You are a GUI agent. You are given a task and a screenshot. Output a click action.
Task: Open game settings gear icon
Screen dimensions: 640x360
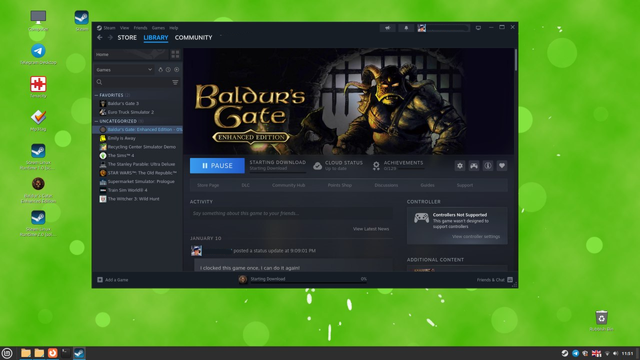tap(460, 166)
